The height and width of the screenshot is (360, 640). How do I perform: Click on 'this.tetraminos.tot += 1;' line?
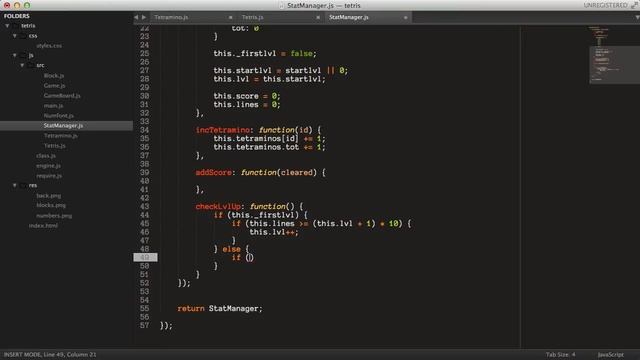269,147
